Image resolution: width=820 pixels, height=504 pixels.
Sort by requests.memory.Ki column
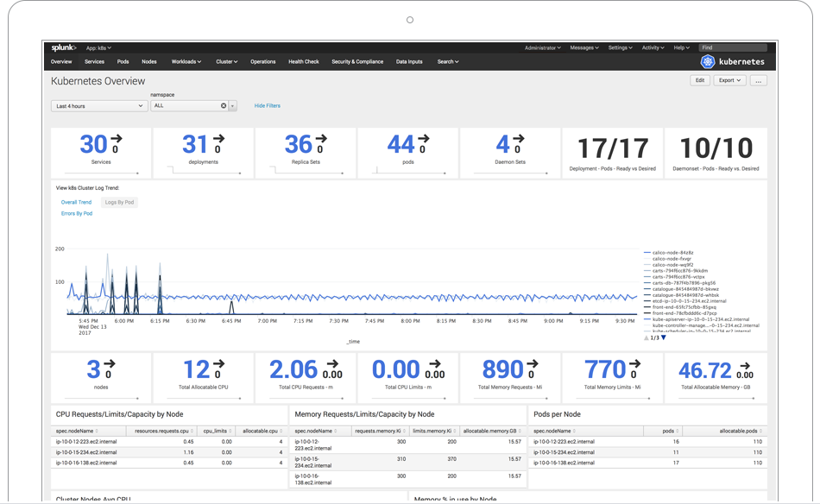380,432
